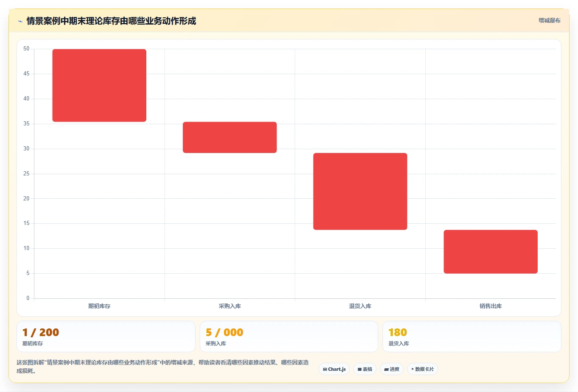This screenshot has width=578, height=392.
Task: Click the x-axis label 采购入库
Action: click(x=230, y=306)
